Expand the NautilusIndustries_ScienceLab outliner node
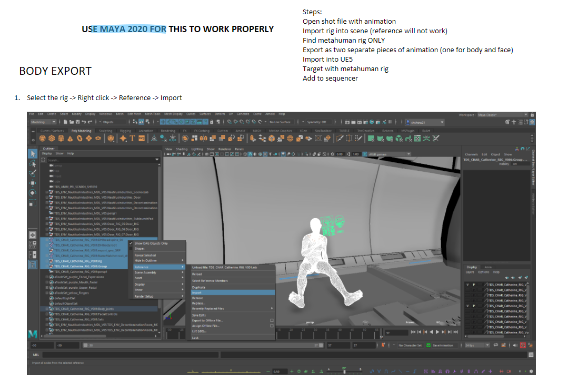The image size is (588, 391). (47, 192)
